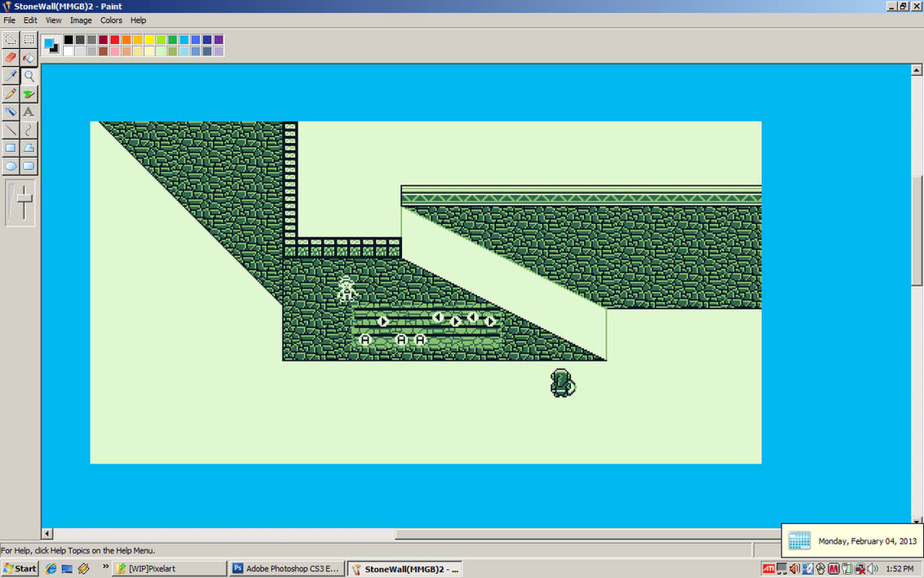Pick the dark red (maroon) swatch

[103, 39]
